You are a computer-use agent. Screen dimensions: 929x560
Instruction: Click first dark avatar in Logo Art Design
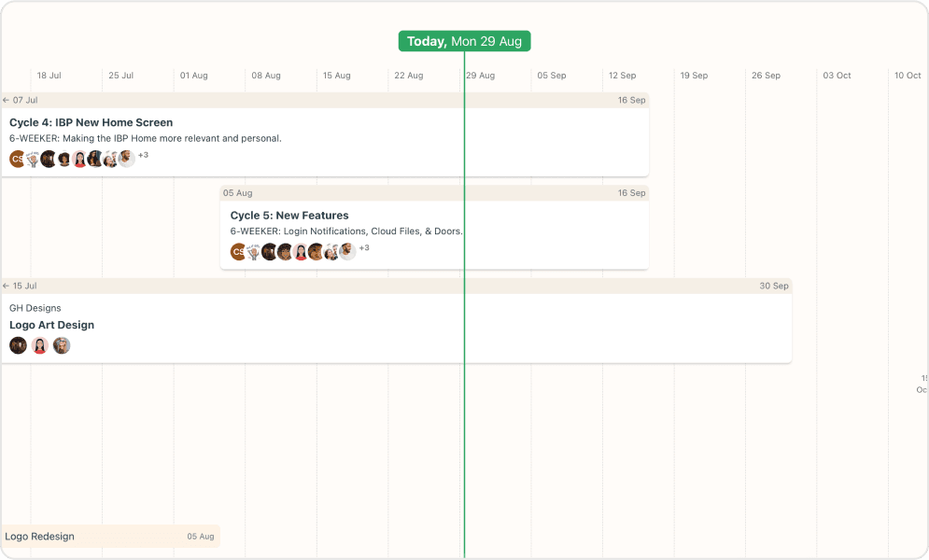click(19, 345)
